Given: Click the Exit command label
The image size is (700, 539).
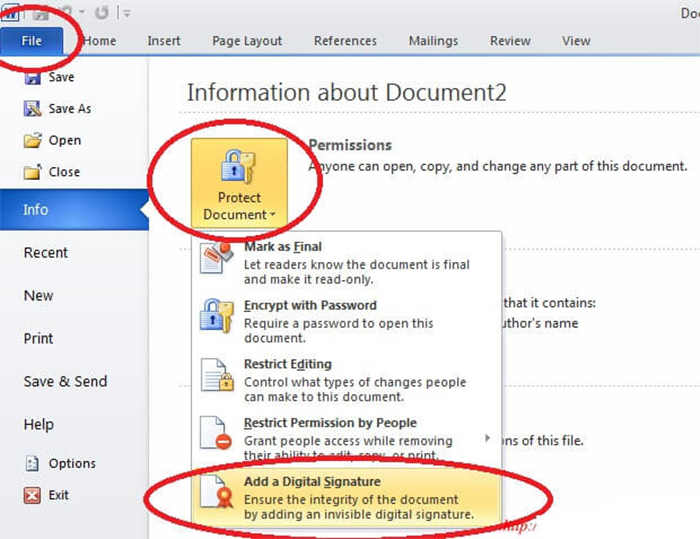Looking at the screenshot, I should point(58,495).
